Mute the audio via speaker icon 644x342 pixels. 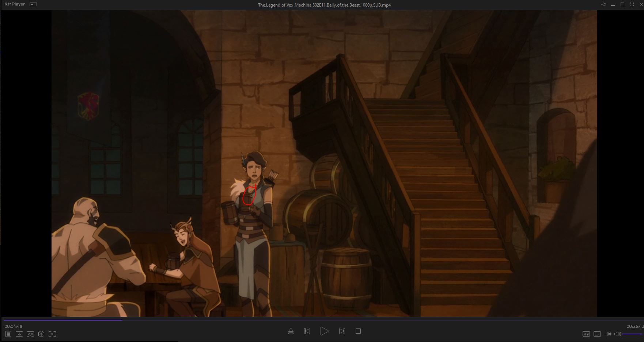(617, 334)
